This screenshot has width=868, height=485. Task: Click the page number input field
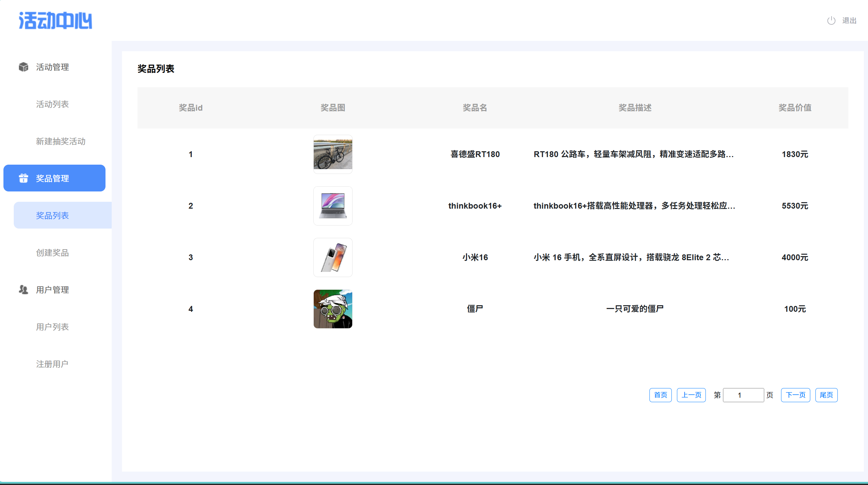(743, 395)
